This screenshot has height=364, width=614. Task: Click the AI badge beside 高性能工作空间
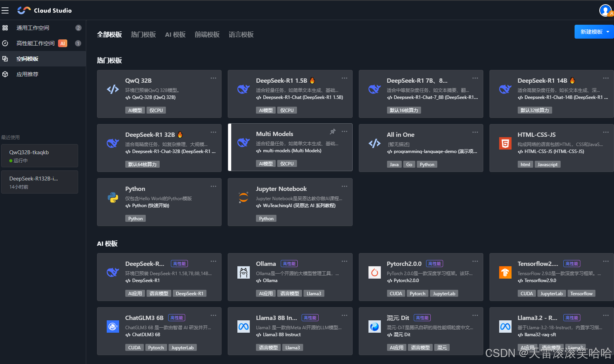(63, 43)
